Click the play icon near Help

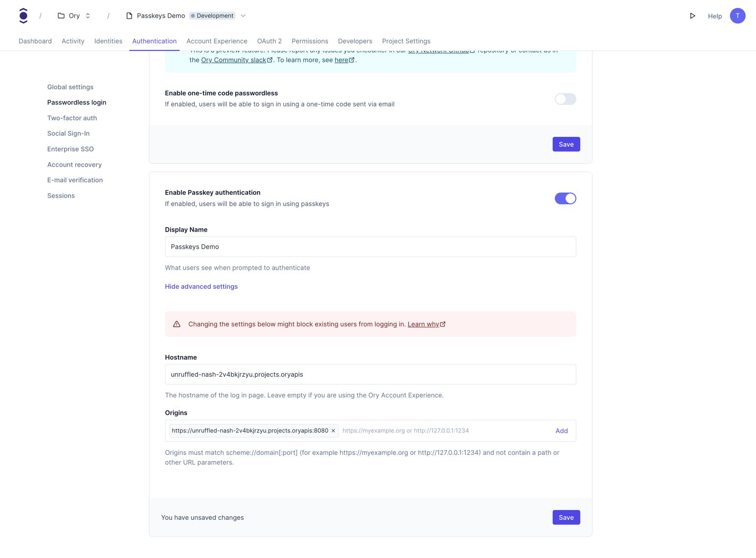pyautogui.click(x=692, y=15)
